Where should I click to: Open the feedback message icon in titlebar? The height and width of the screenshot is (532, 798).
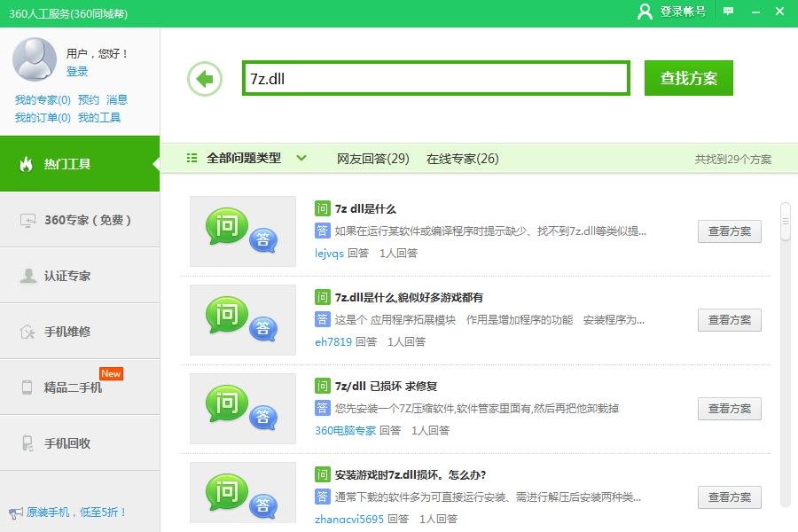[729, 12]
